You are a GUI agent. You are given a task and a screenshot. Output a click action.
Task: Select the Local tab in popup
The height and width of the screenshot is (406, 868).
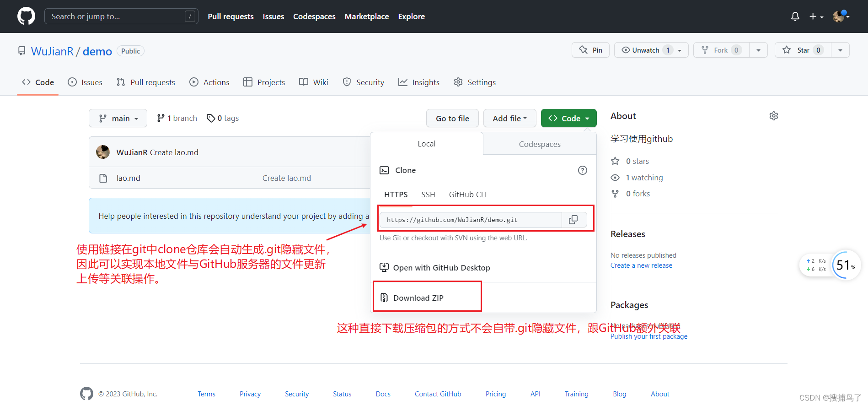tap(426, 144)
